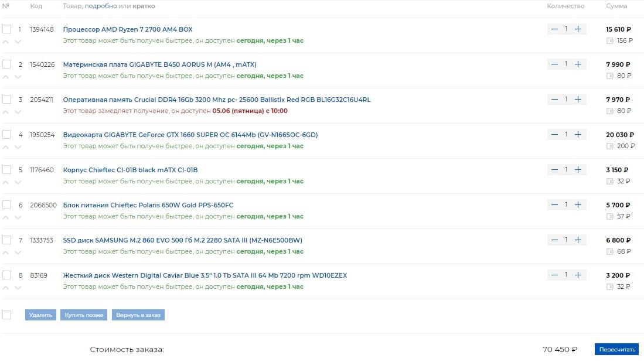
Task: Decrease quantity of GTX 1660 SUPER video card
Action: tap(554, 135)
